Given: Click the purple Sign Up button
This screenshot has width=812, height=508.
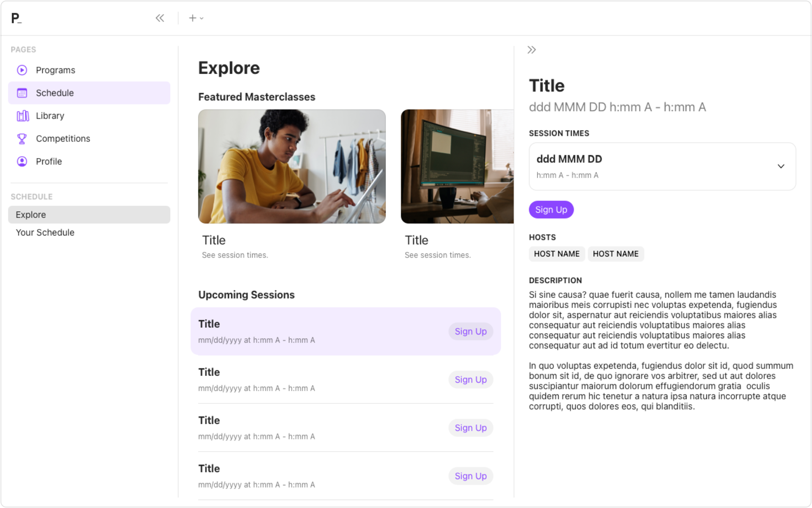Looking at the screenshot, I should (x=551, y=210).
